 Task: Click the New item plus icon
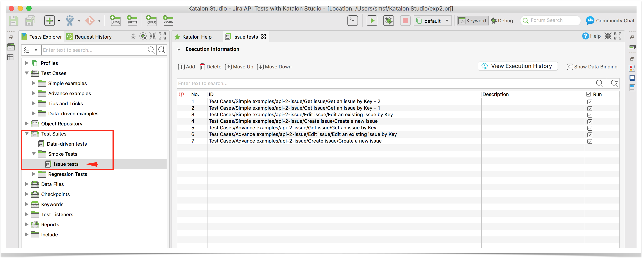point(50,21)
